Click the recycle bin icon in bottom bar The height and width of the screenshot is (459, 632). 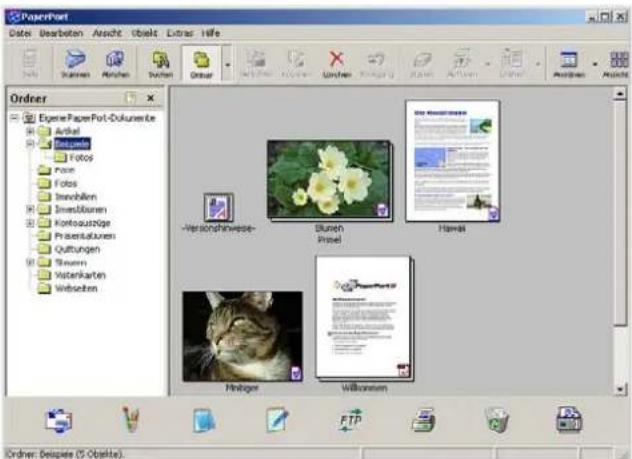click(496, 420)
